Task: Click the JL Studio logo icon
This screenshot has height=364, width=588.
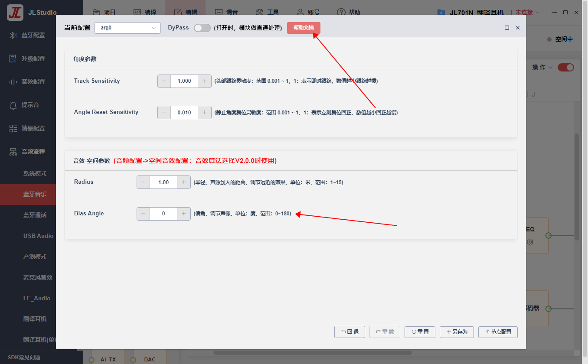Action: [x=15, y=13]
